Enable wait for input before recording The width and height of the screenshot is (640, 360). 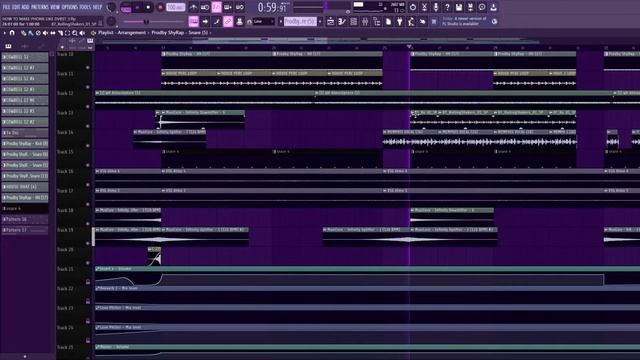(205, 7)
